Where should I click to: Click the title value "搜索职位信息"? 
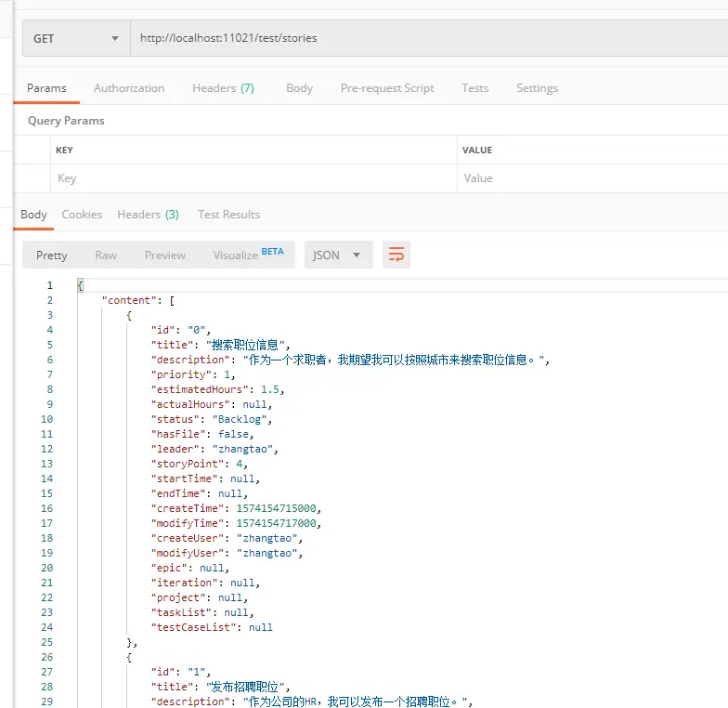(x=245, y=346)
